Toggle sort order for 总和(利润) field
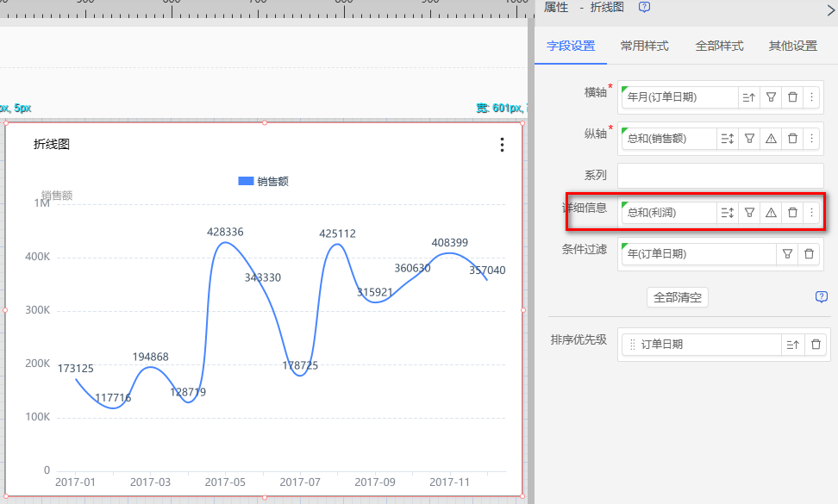The width and height of the screenshot is (838, 504). tap(728, 213)
